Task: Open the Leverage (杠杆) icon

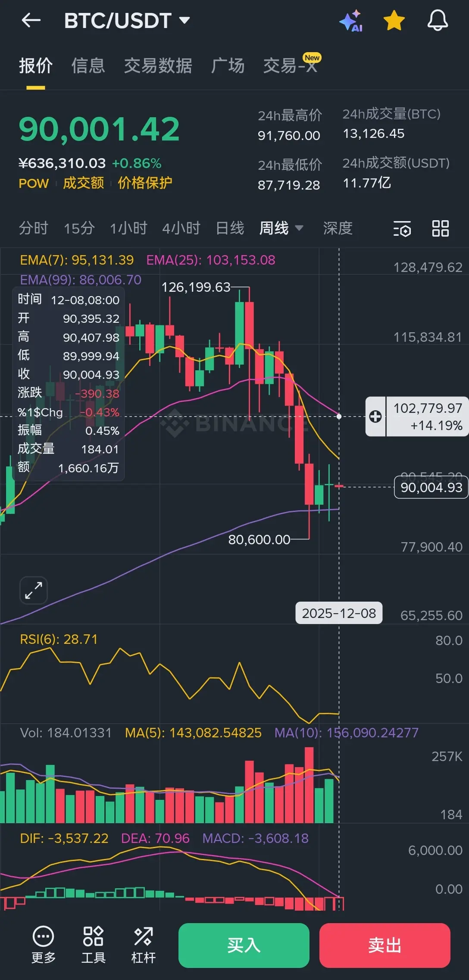Action: tap(143, 945)
